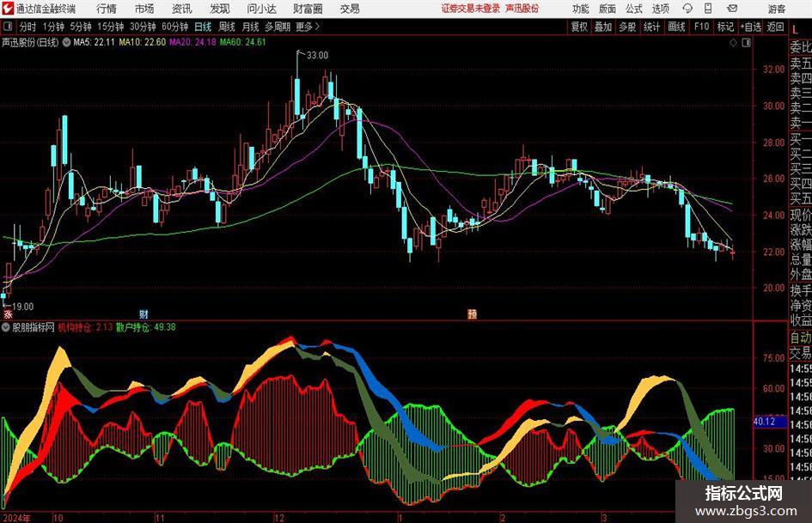
Task: Open the 版面 menu
Action: [x=607, y=9]
